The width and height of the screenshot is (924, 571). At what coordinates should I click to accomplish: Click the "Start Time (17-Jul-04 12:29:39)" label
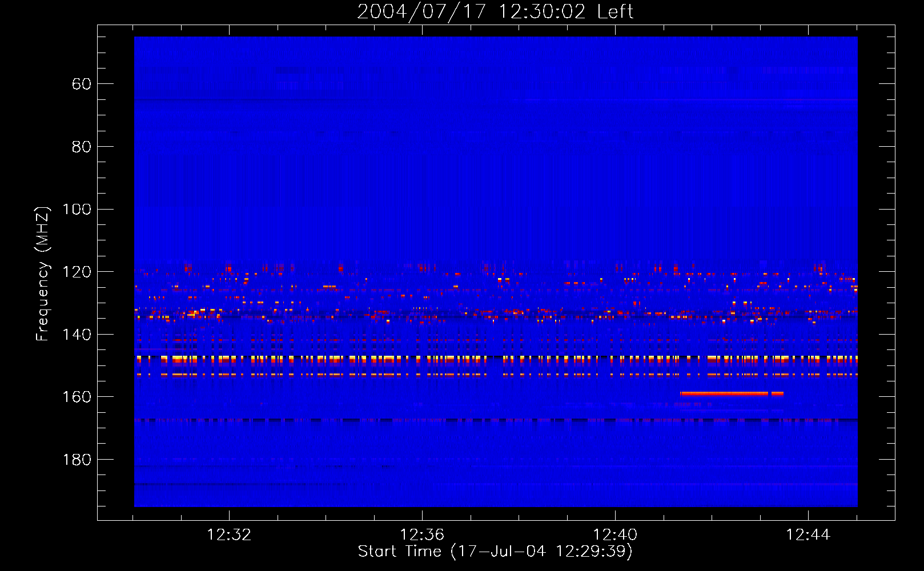[495, 552]
